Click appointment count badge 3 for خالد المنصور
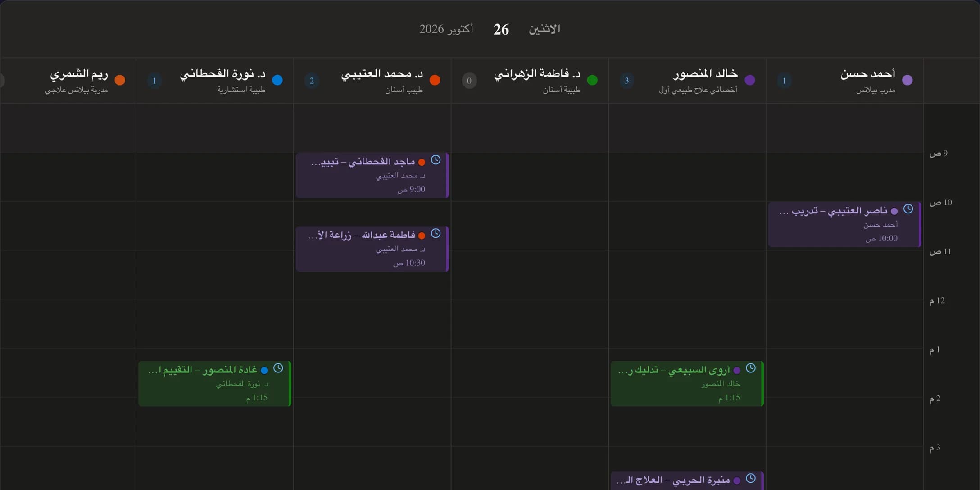Viewport: 980px width, 490px height. (x=626, y=81)
